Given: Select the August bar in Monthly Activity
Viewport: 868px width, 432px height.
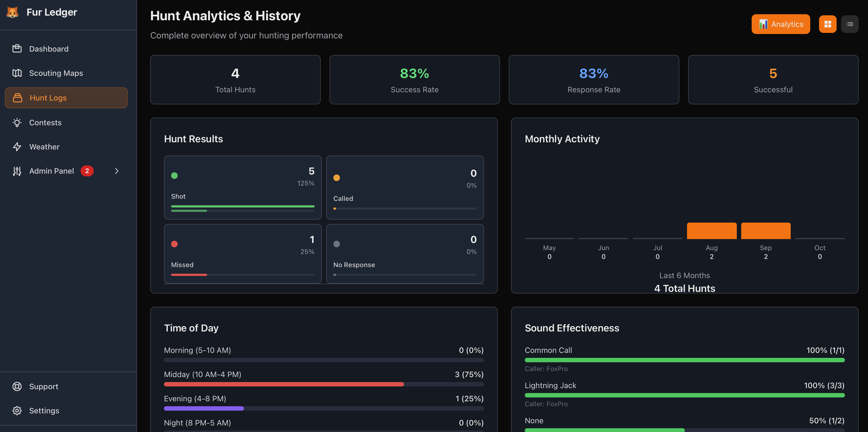Looking at the screenshot, I should click(x=712, y=230).
